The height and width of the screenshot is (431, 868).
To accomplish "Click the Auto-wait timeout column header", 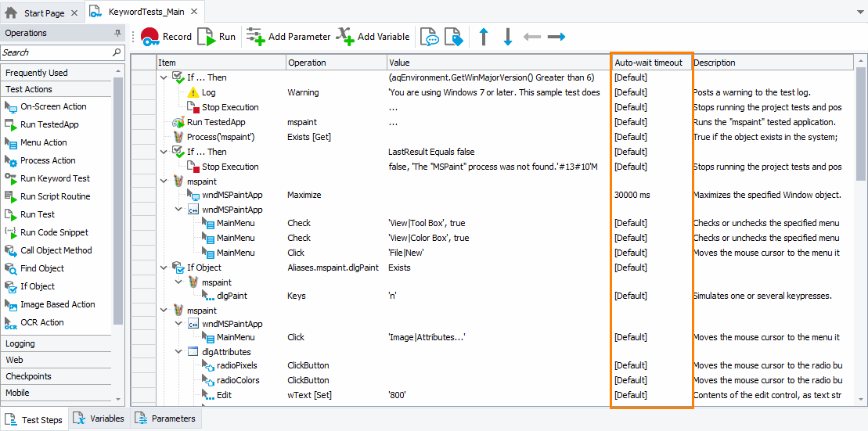I will pyautogui.click(x=649, y=63).
